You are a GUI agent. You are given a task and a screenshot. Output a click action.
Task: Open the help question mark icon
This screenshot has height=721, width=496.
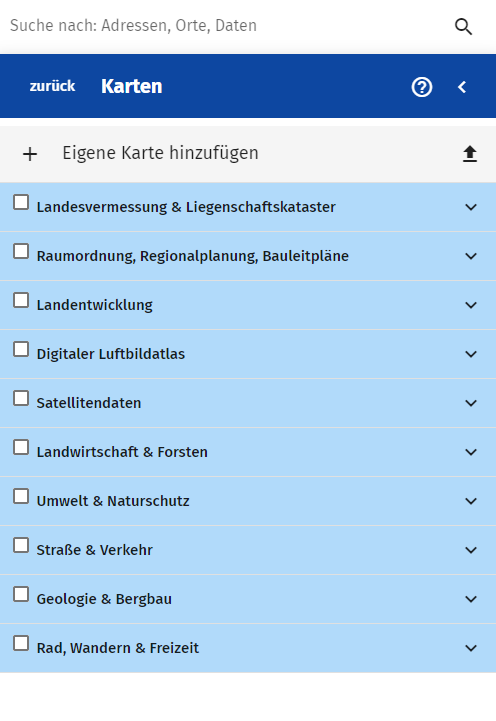click(x=422, y=87)
